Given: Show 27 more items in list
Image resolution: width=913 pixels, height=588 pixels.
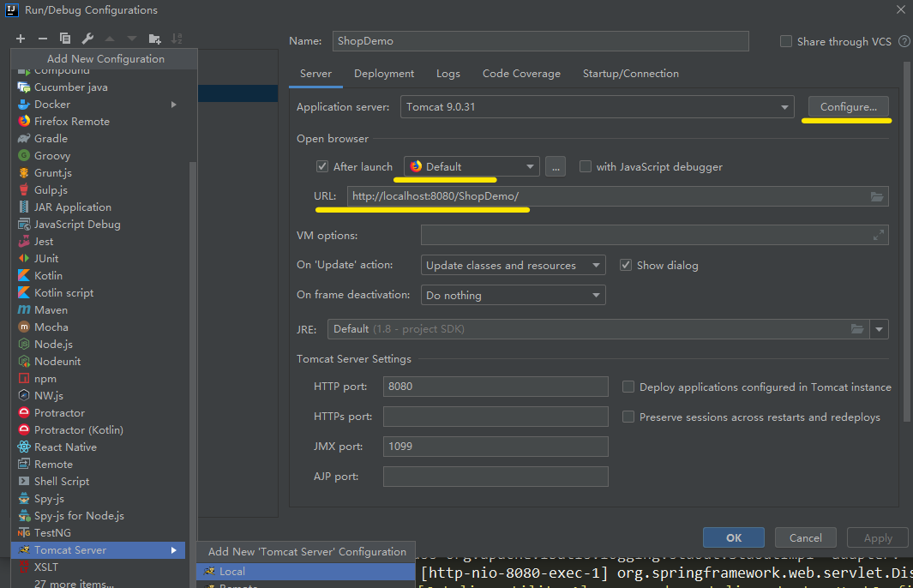Looking at the screenshot, I should [74, 583].
